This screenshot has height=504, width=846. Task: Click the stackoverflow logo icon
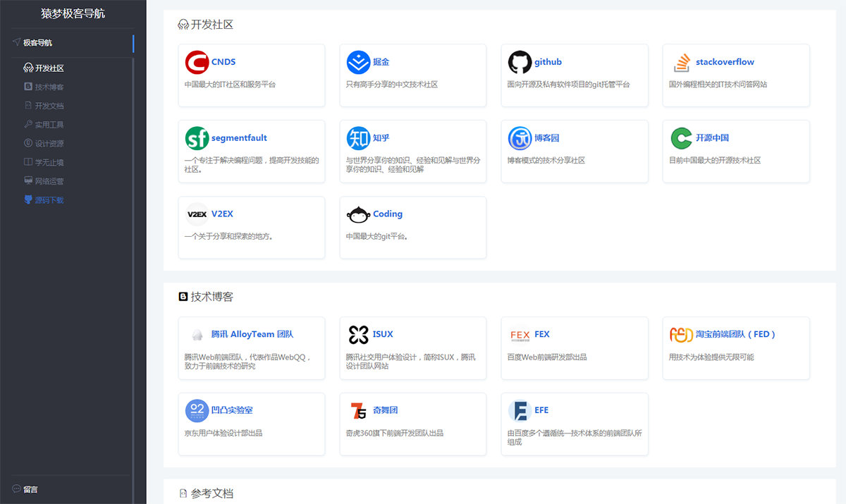(681, 62)
